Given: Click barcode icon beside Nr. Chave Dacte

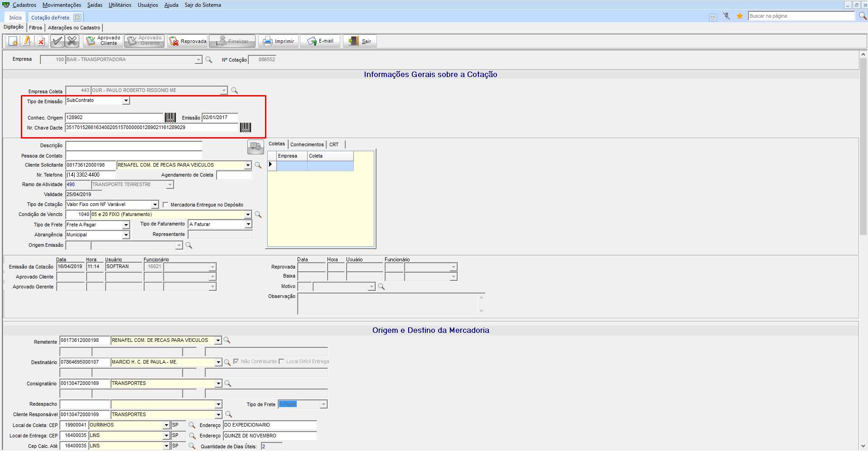Looking at the screenshot, I should click(x=246, y=128).
